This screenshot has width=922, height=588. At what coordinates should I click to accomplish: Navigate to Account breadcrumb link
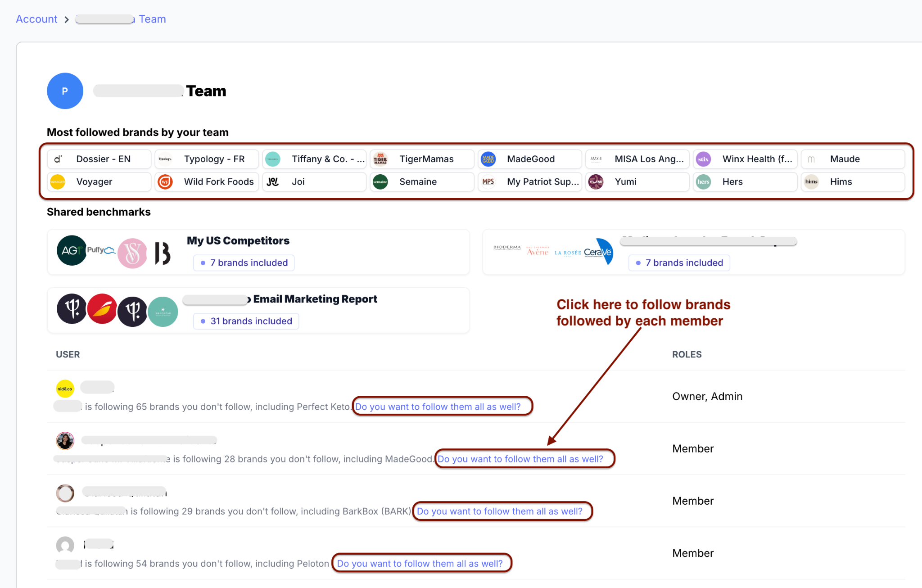tap(36, 19)
